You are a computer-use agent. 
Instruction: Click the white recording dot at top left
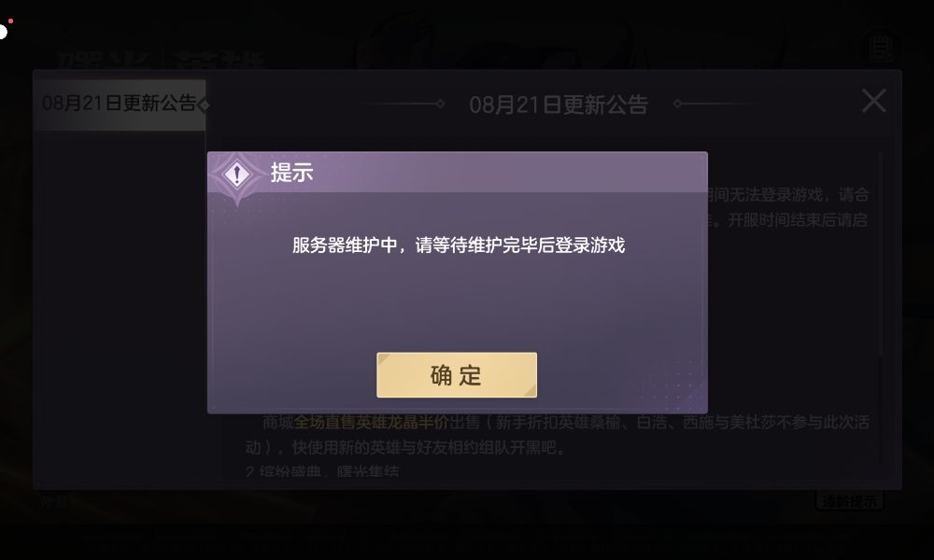coord(3,32)
